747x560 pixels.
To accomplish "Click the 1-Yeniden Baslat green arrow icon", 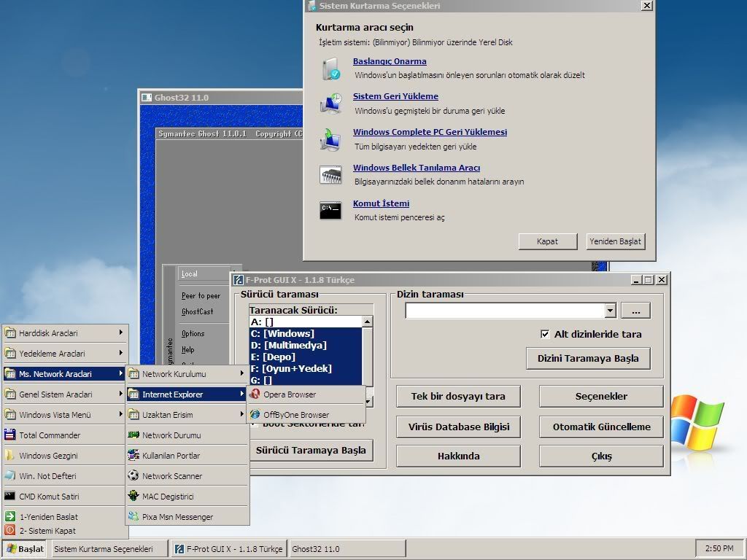I will pos(10,516).
